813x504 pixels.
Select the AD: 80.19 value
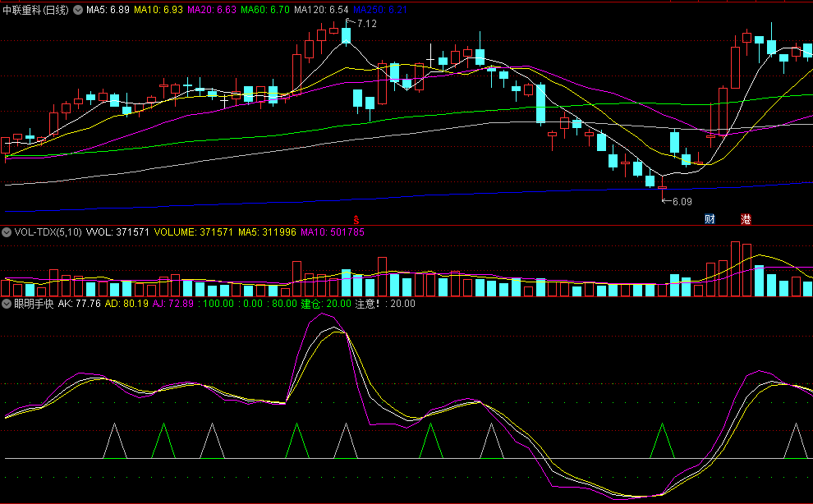click(126, 304)
